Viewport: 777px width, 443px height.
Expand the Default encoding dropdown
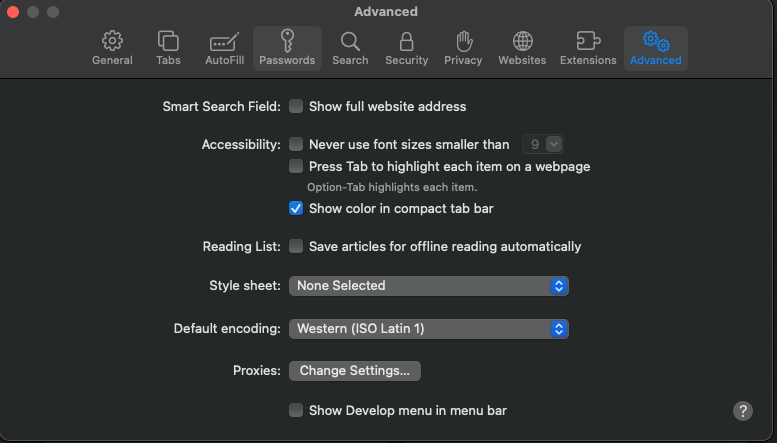(x=429, y=328)
